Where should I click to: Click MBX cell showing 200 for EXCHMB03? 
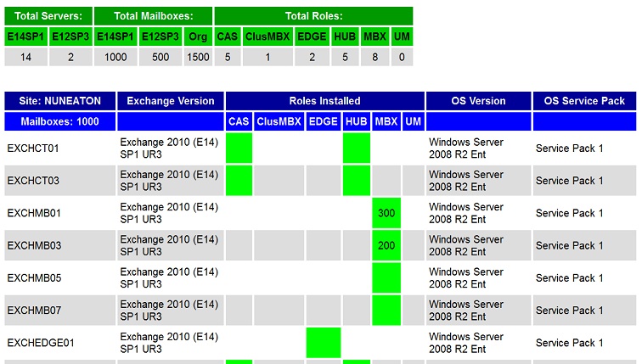[x=386, y=245]
